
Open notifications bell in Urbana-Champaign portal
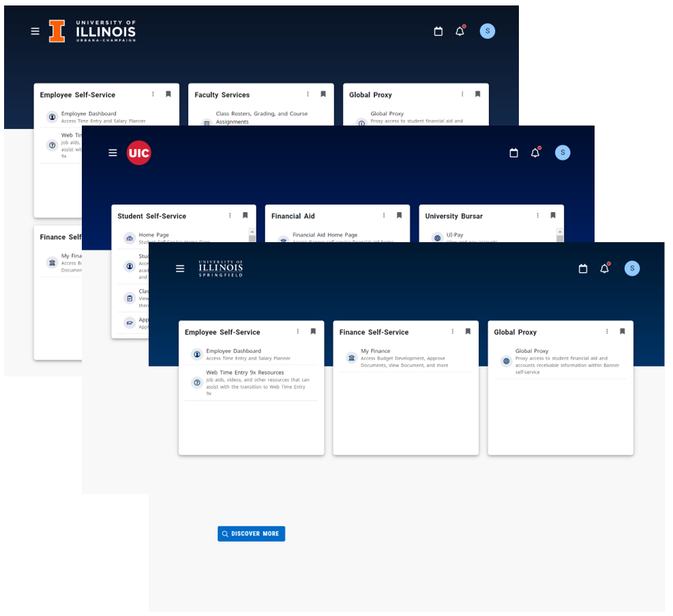click(x=460, y=31)
